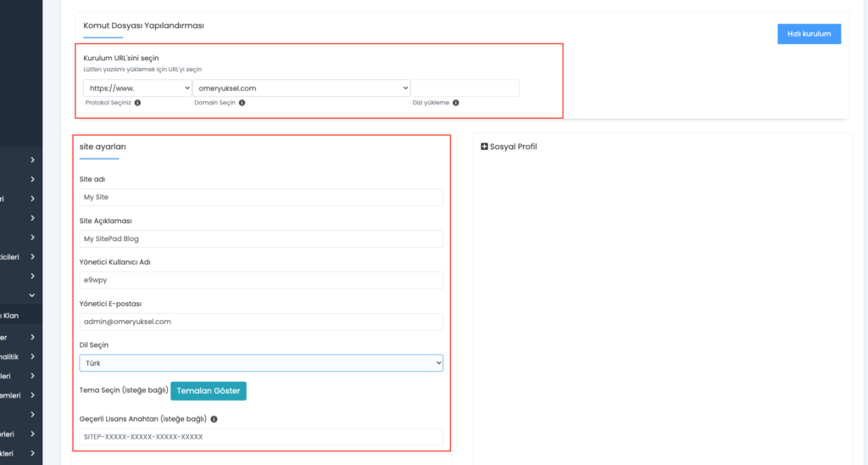Expand the Sosyal Profil plus icon
This screenshot has width=868, height=465.
point(484,146)
